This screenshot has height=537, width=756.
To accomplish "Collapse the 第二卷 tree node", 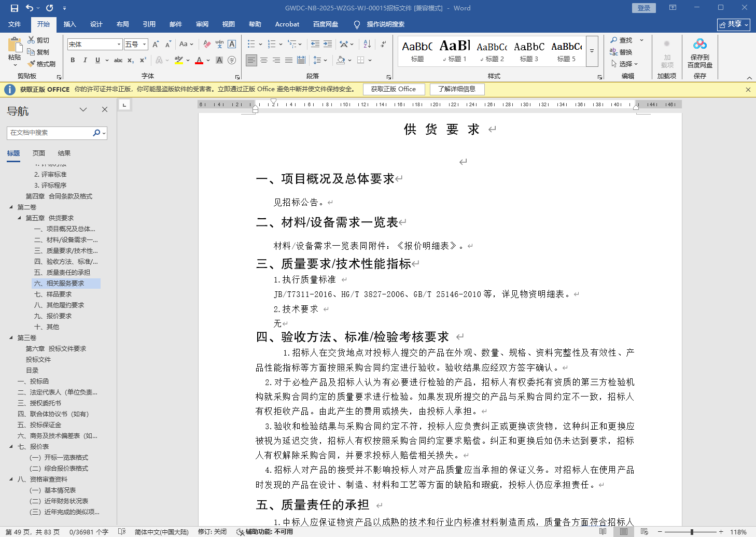I will tap(11, 207).
